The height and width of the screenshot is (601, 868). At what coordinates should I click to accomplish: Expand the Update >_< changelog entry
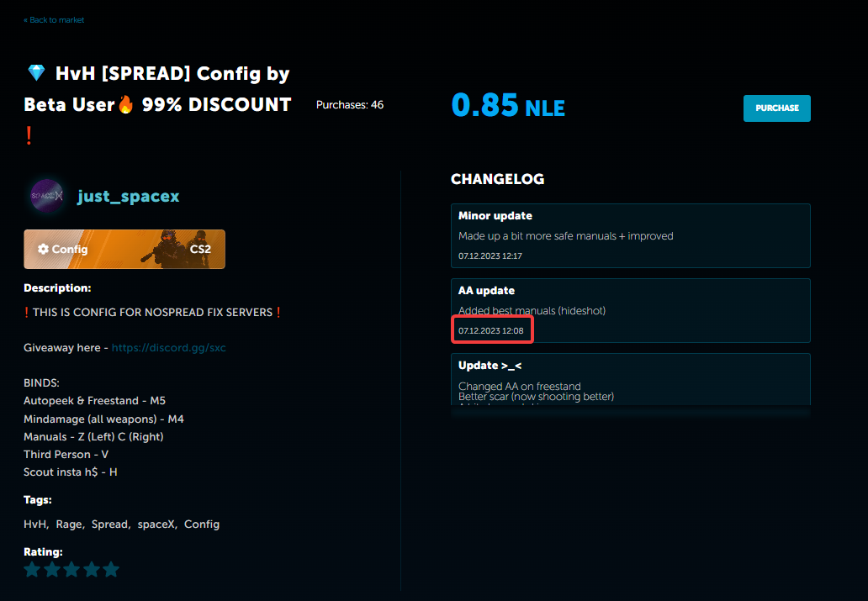(630, 382)
